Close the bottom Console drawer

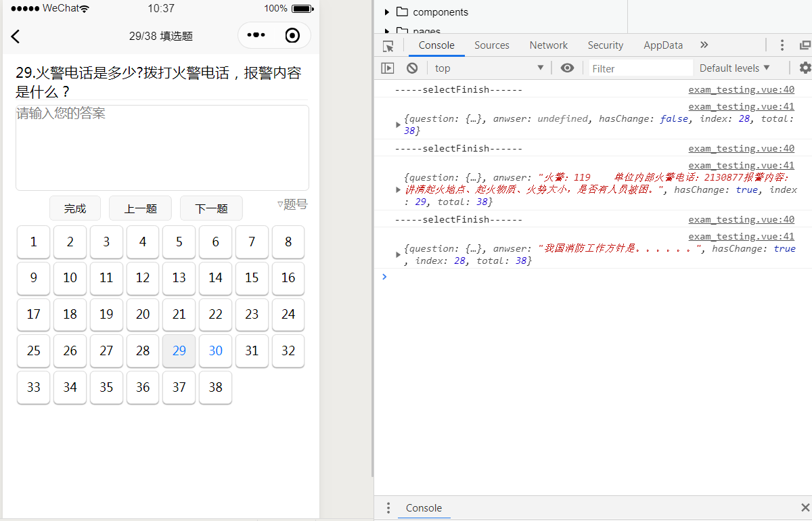(805, 508)
